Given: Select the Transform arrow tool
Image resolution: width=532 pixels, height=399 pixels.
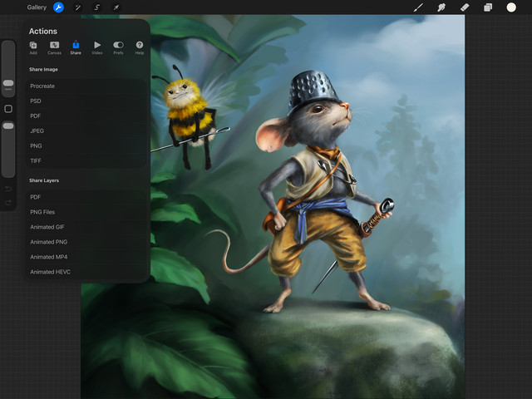Looking at the screenshot, I should (x=116, y=7).
